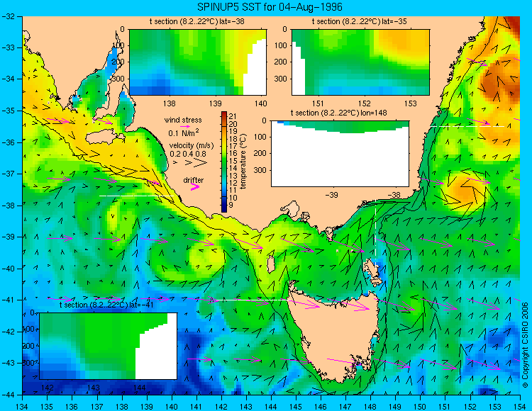
Task: Click the 'wind stress' legend label
Action: 183,120
